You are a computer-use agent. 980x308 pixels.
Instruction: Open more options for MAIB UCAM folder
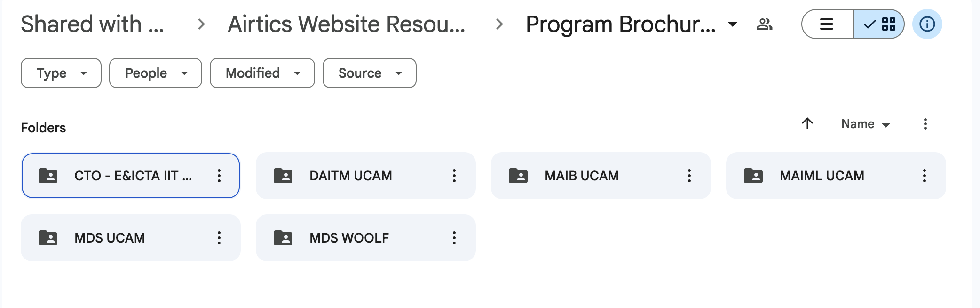point(689,176)
